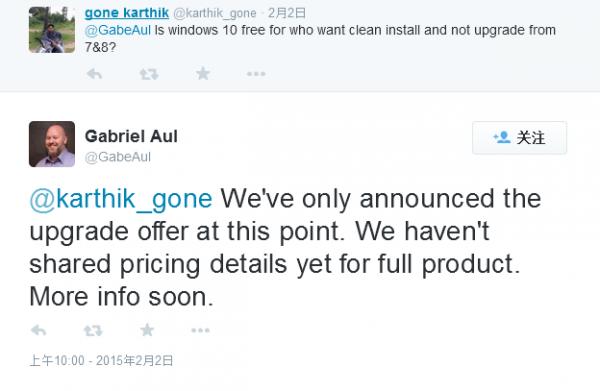Image resolution: width=600 pixels, height=391 pixels.
Task: Reply to Gabriel Aul's tweet
Action: click(38, 330)
